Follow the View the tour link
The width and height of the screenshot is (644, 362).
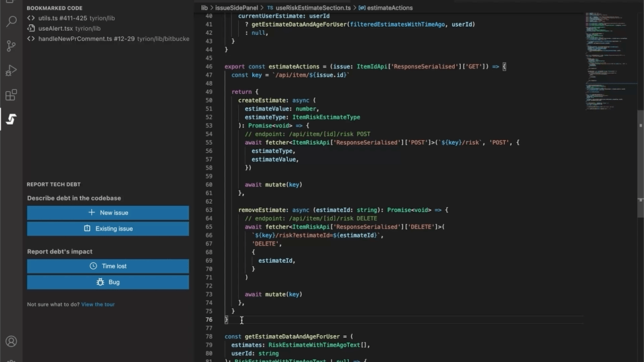(98, 304)
